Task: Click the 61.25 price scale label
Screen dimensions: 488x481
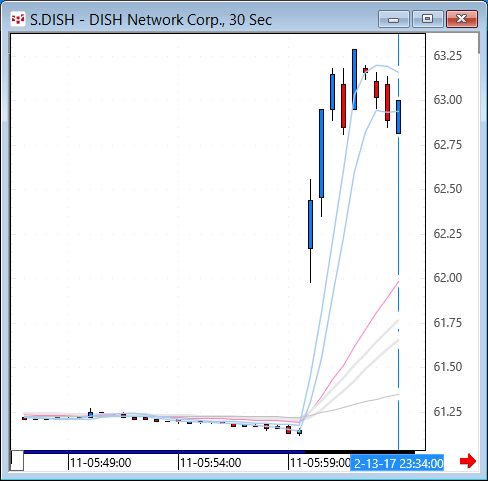Action: pos(448,412)
